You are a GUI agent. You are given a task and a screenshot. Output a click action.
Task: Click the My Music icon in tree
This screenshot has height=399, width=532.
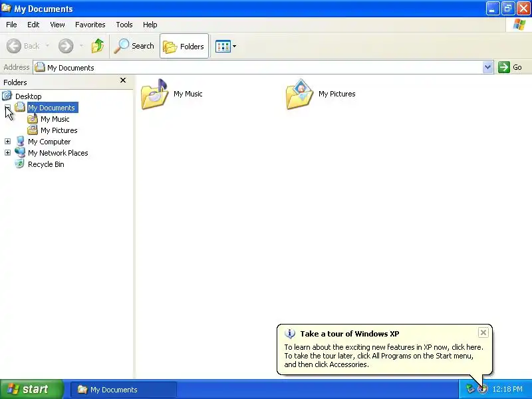[x=33, y=118]
